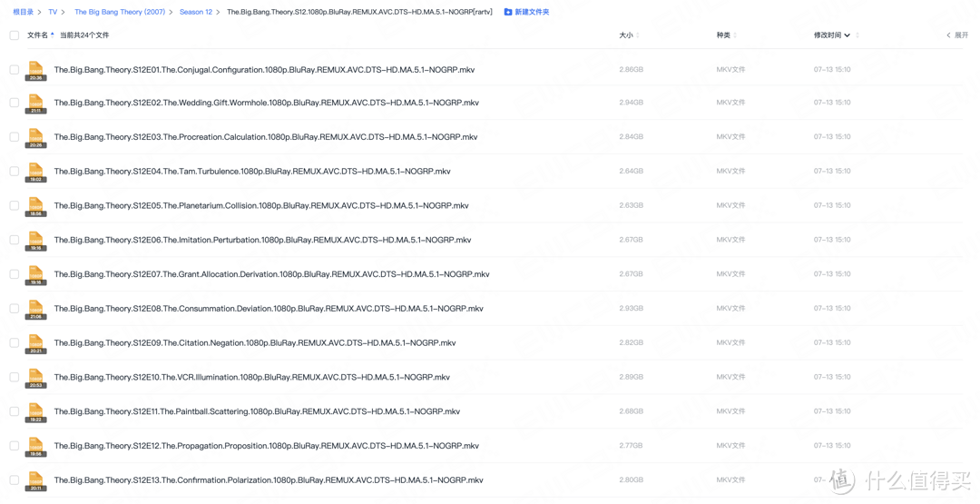Click the S12E09 Citation Negation file icon
Screen dimensions: 980x504
point(35,344)
